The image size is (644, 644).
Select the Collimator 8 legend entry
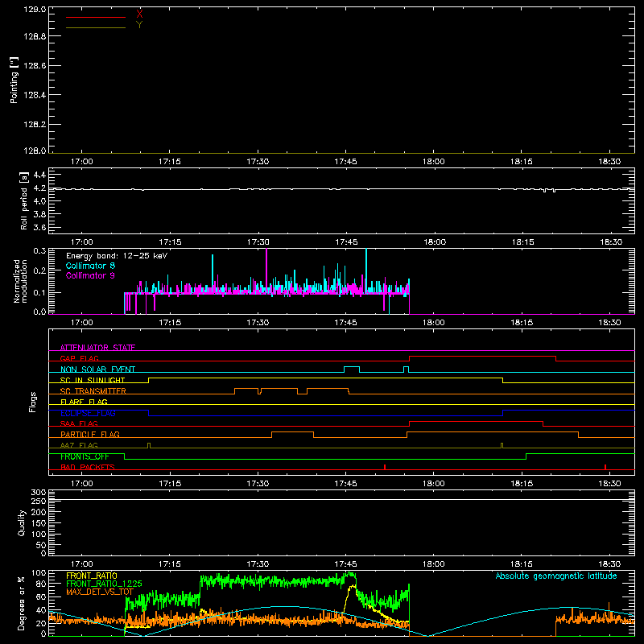pos(90,266)
